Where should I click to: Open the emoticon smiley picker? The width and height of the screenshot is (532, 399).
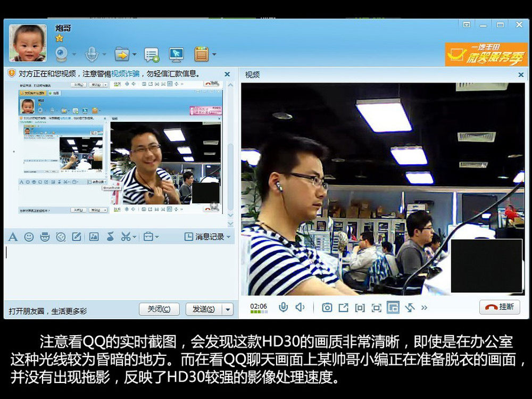coord(29,237)
